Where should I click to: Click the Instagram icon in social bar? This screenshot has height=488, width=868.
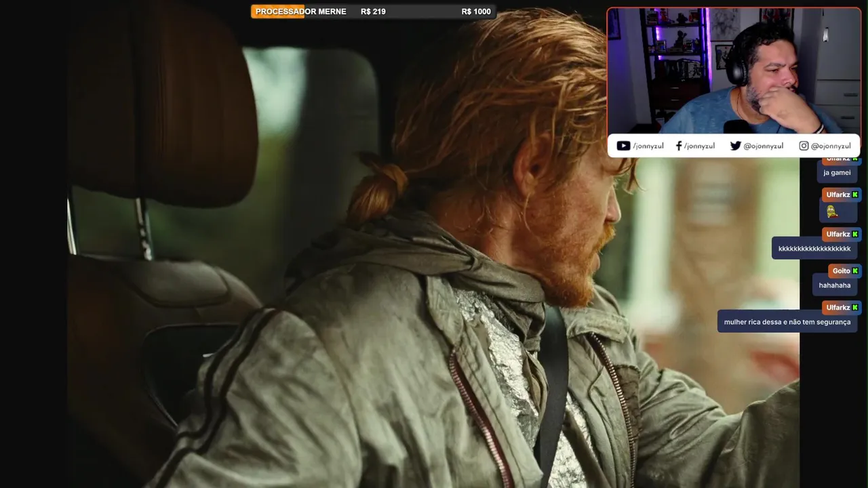[x=804, y=146]
